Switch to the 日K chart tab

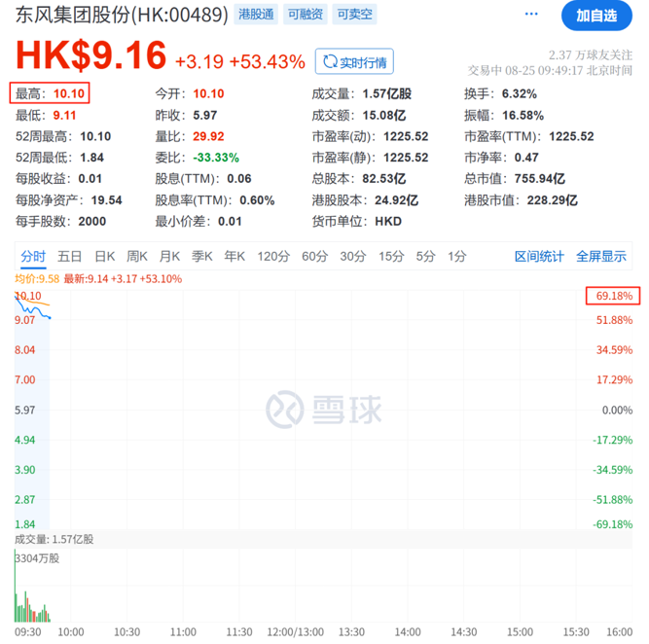tap(105, 257)
